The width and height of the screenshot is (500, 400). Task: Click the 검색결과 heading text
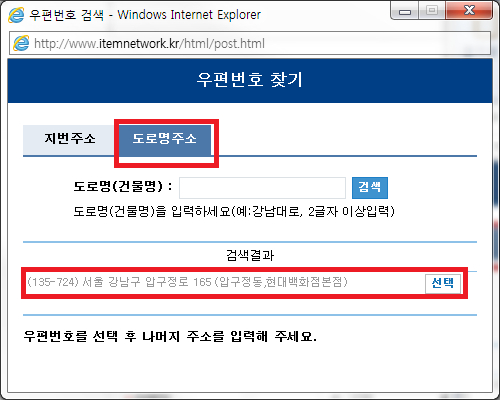coord(250,255)
